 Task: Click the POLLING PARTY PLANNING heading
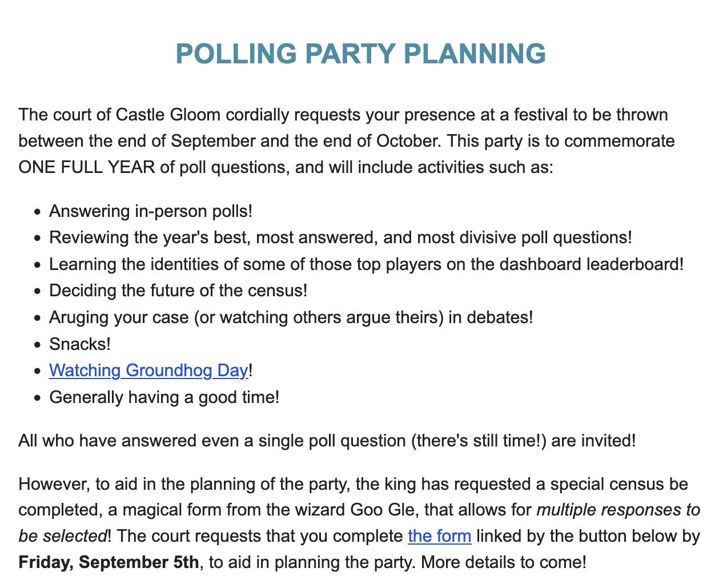point(360,54)
